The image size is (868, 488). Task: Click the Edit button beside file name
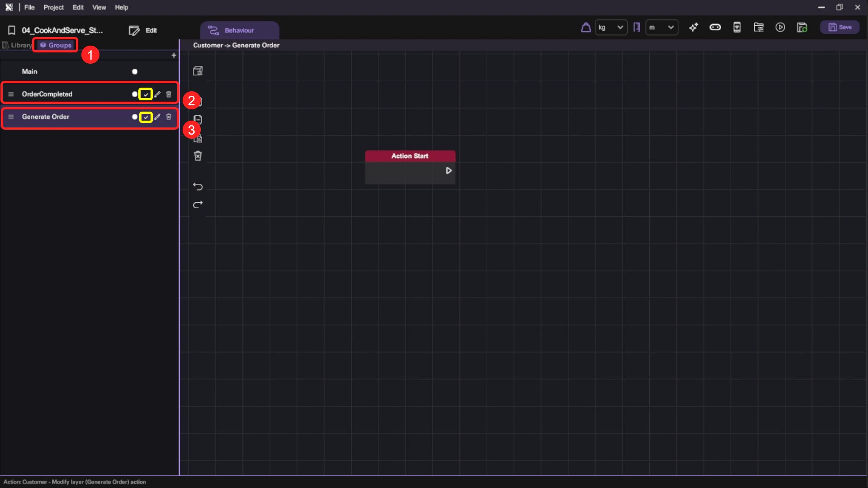point(143,30)
